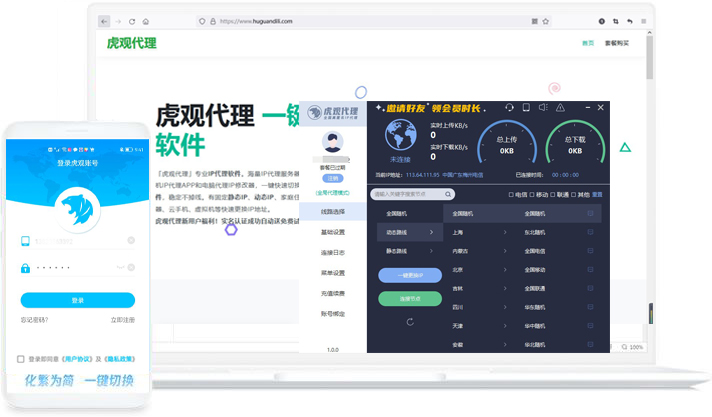
Task: Expand the 安徽 region row
Action: (479, 344)
